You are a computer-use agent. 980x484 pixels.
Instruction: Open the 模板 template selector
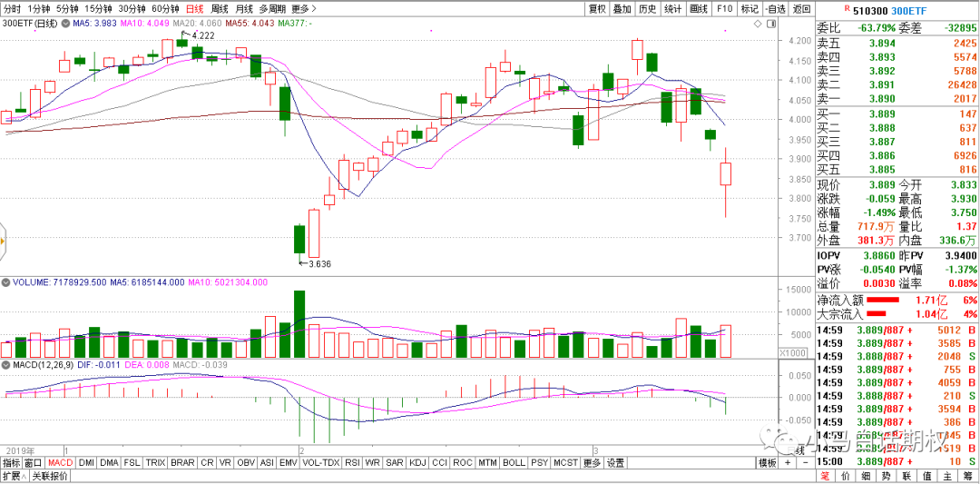coord(767,463)
